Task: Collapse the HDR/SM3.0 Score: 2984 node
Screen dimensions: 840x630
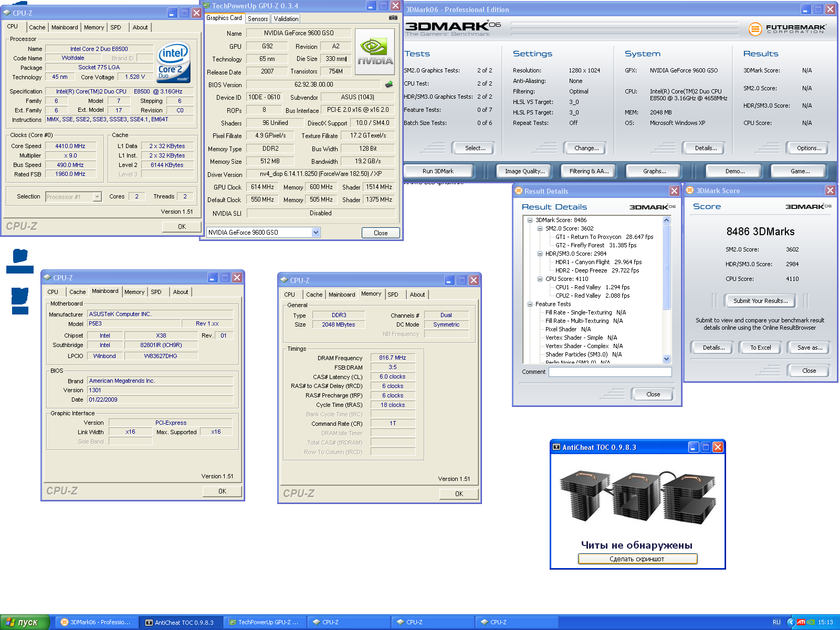Action: click(540, 254)
